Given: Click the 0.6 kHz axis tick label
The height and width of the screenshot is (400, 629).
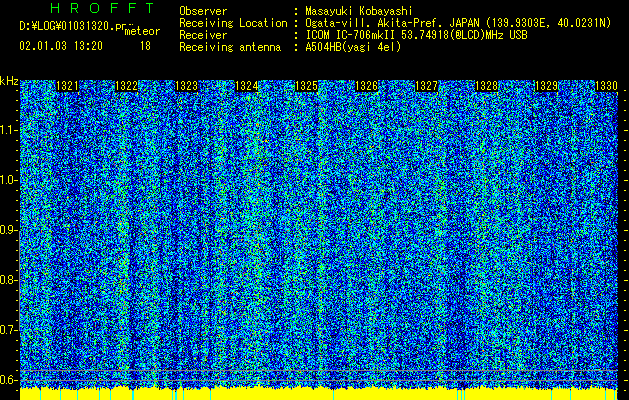Looking at the screenshot, I should click(7, 380).
